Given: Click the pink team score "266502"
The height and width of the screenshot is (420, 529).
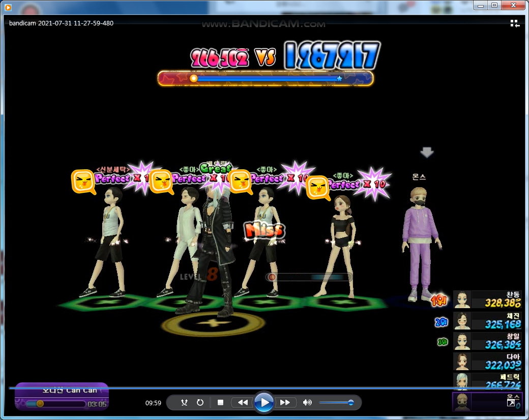Looking at the screenshot, I should (220, 58).
